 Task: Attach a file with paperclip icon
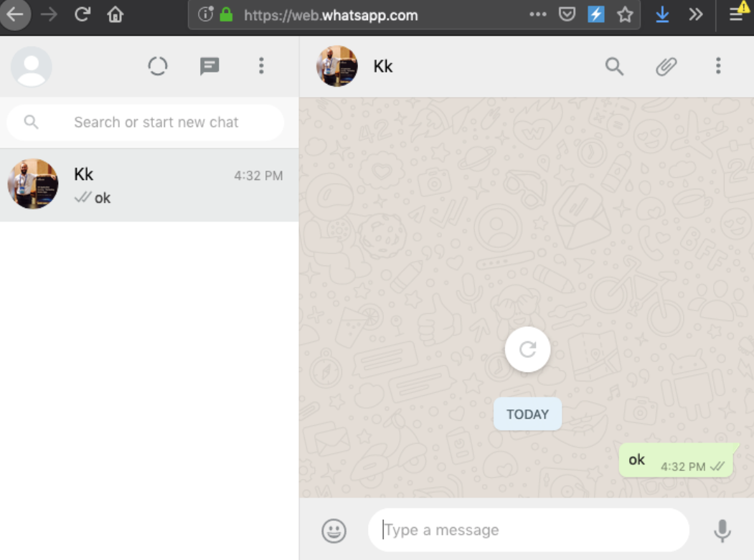pos(666,67)
